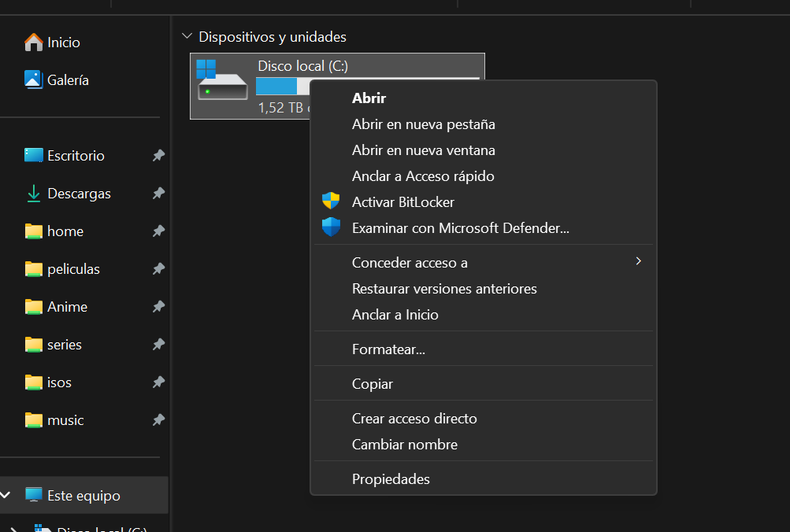790x532 pixels.
Task: Unpin Anime using its pin icon
Action: pyautogui.click(x=158, y=306)
